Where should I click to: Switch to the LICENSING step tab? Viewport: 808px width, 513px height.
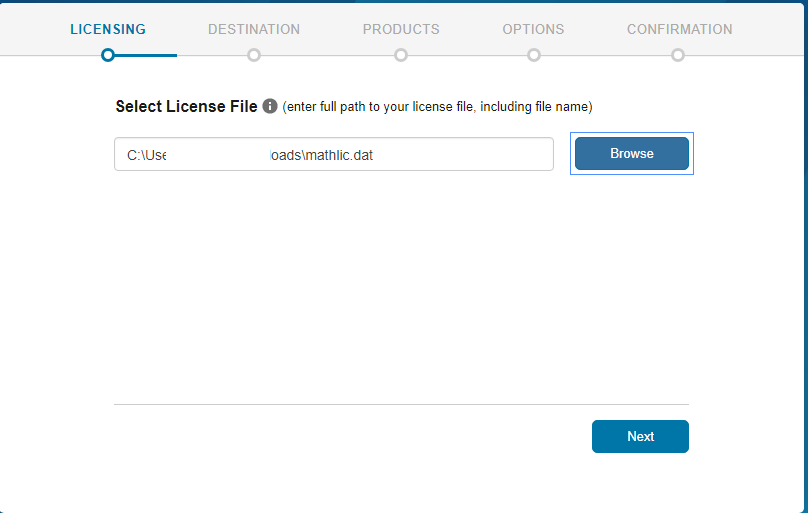tap(108, 29)
